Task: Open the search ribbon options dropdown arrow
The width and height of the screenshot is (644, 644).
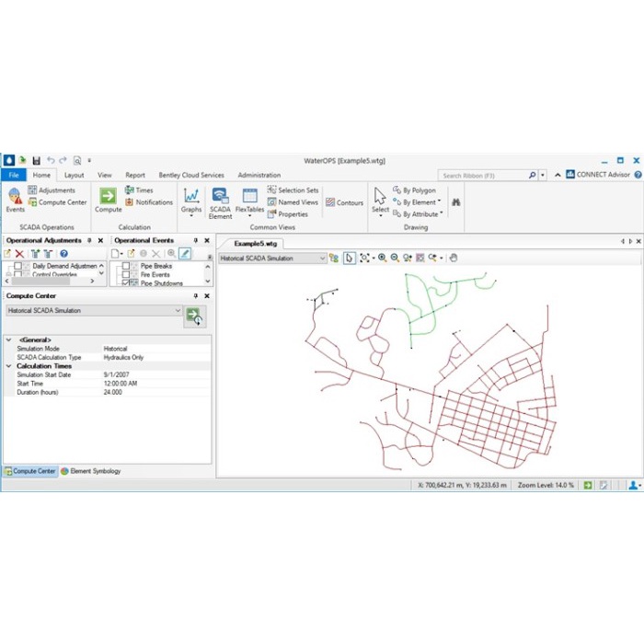Action: click(543, 176)
